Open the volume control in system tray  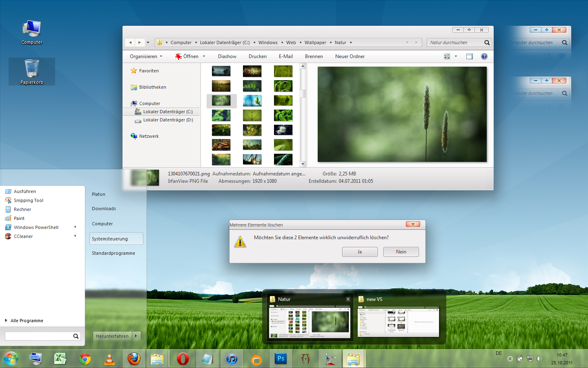[x=540, y=359]
